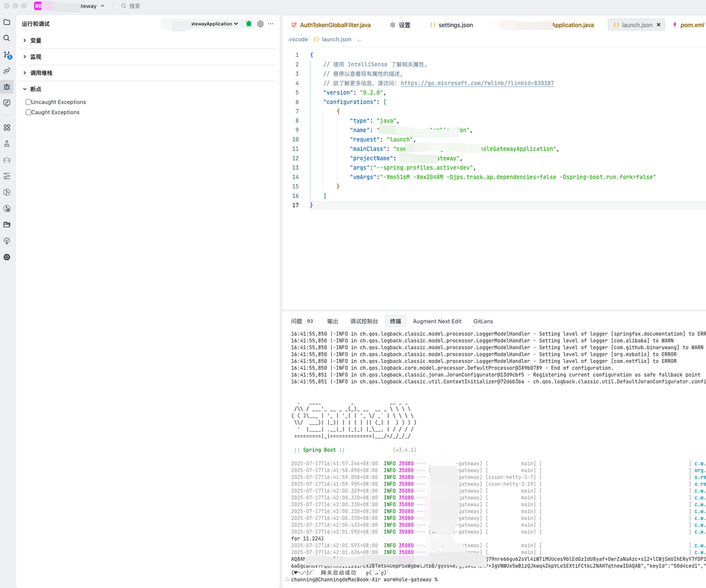Open source control with badge 1
The height and width of the screenshot is (588, 706).
tap(7, 55)
